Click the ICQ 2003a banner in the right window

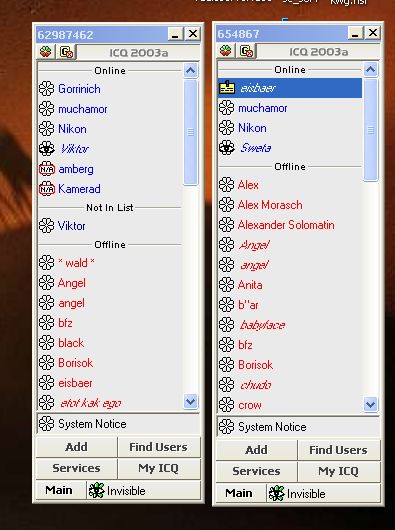pyautogui.click(x=319, y=52)
